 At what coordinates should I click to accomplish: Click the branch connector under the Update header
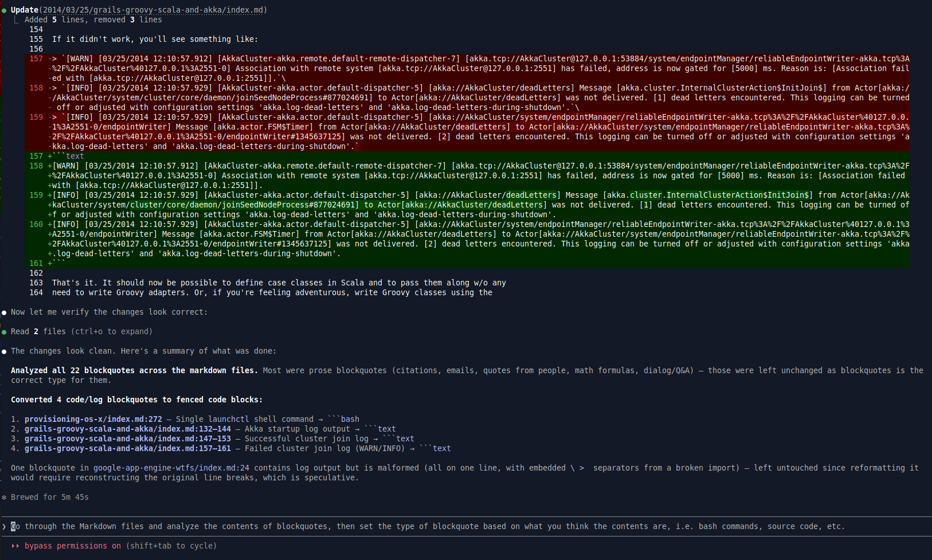click(16, 19)
